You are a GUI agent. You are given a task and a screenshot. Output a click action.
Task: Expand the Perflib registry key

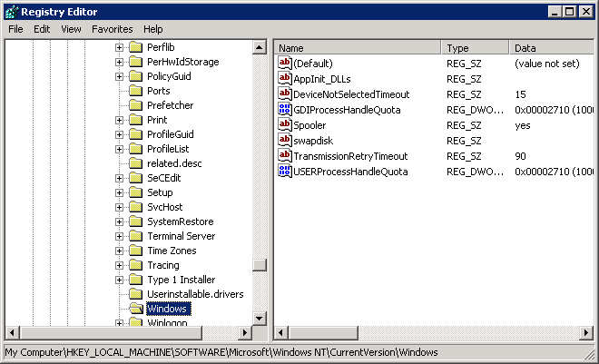click(119, 47)
